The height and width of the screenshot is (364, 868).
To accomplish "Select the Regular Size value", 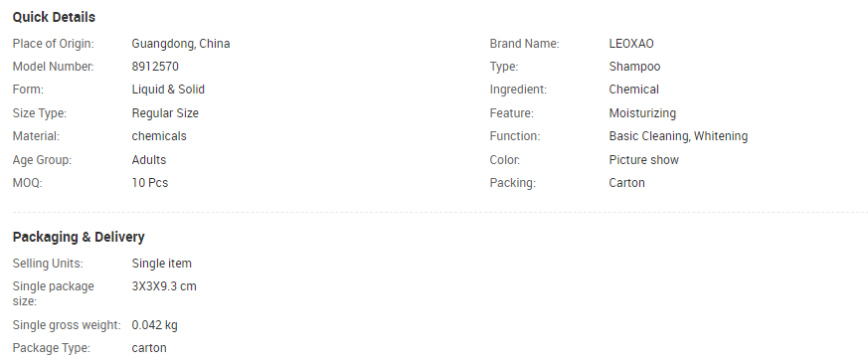I will click(x=165, y=113).
